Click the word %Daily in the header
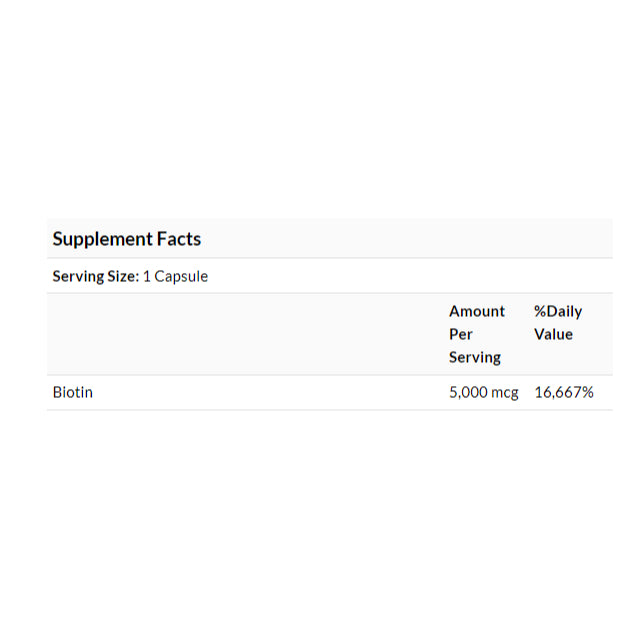617x617 pixels. (x=558, y=312)
